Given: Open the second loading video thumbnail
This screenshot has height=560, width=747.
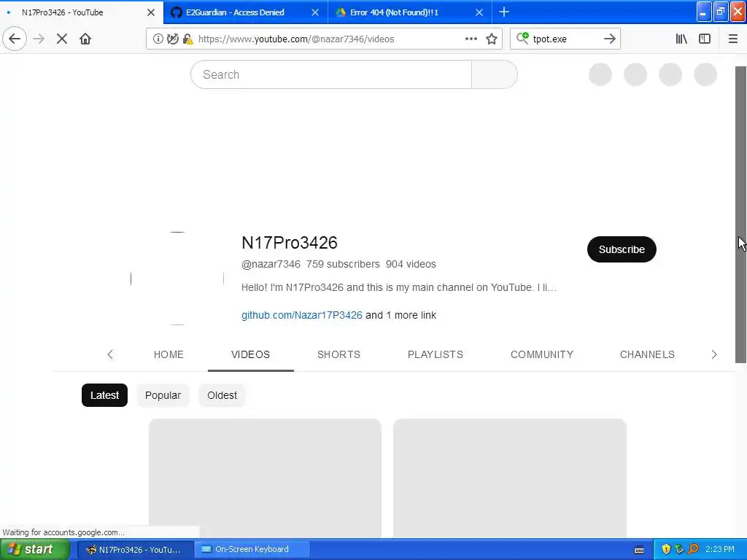Looking at the screenshot, I should click(x=510, y=478).
